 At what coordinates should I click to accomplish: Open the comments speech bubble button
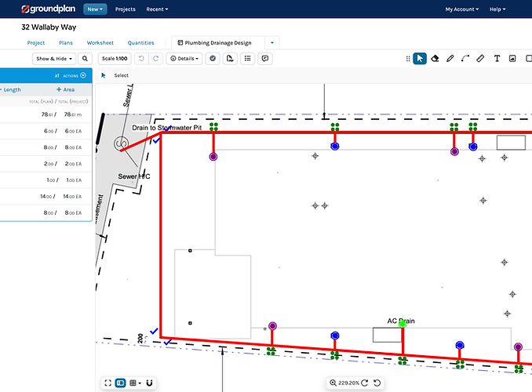[265, 59]
